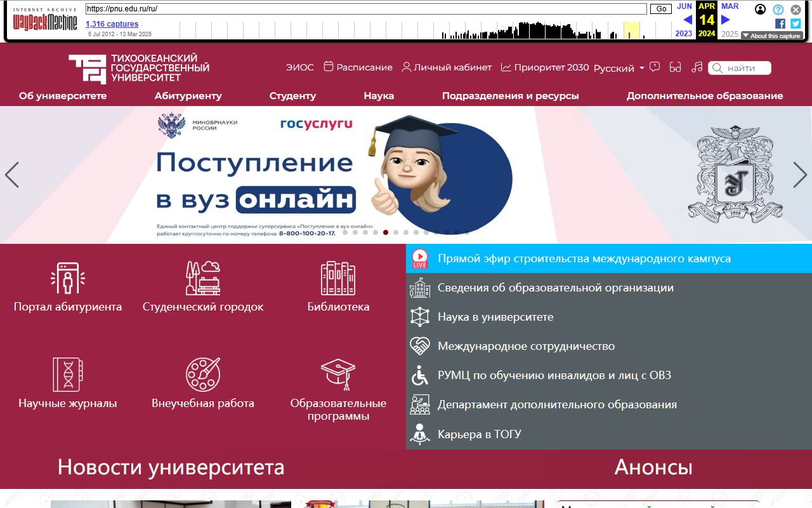Open the 1,316 captures link

(112, 24)
